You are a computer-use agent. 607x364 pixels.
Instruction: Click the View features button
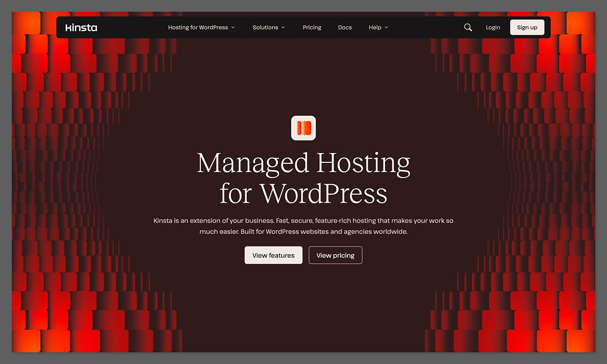(273, 255)
